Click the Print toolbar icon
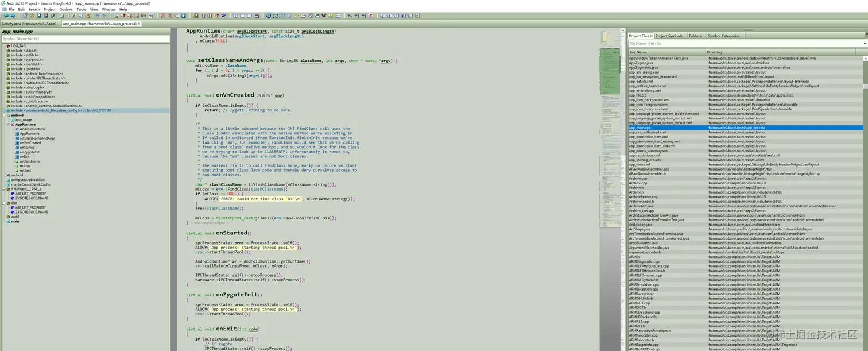The image size is (868, 351). 61,16
